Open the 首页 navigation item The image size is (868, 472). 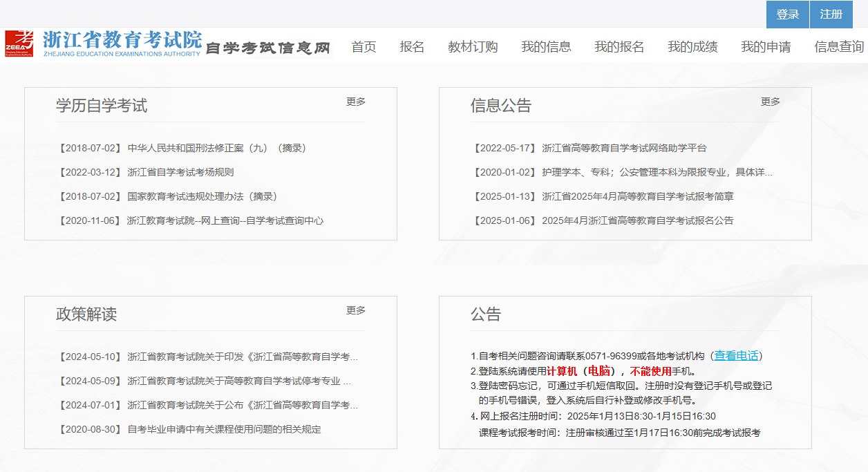click(364, 46)
